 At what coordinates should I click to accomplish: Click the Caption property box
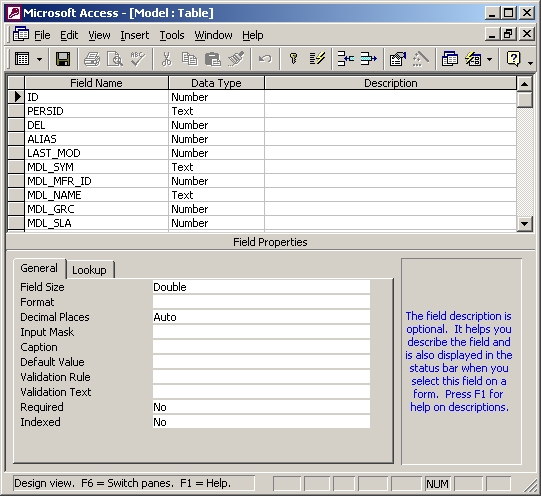point(261,347)
